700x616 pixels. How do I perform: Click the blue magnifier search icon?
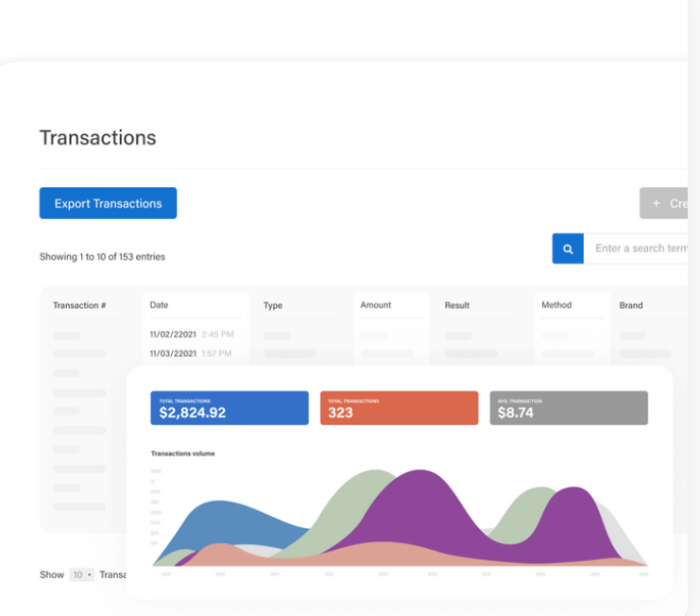568,249
